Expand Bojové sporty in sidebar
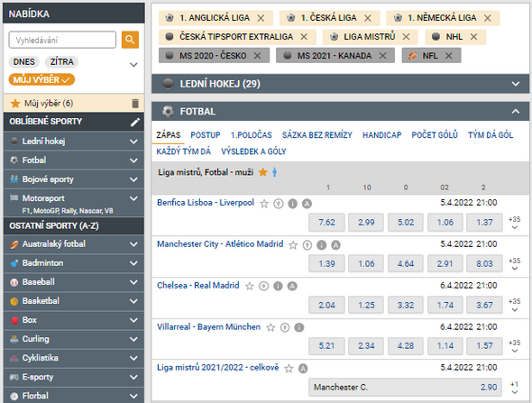Screen dimensions: 532x403 74,179
